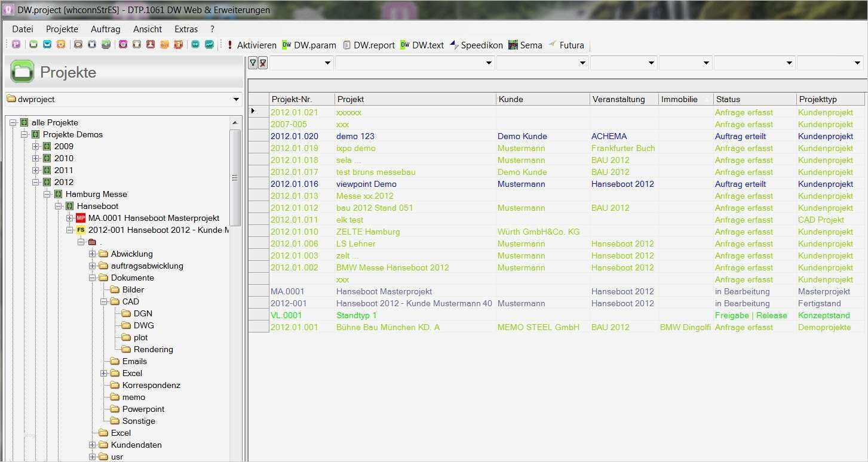Click the Würth GmbH&Co. KG customer cell
The height and width of the screenshot is (462, 868).
[x=543, y=232]
